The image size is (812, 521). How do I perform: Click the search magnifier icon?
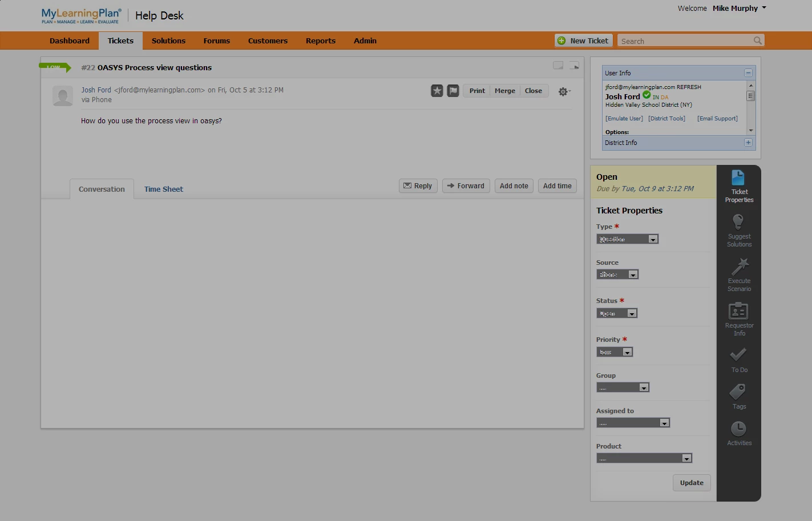(x=757, y=41)
